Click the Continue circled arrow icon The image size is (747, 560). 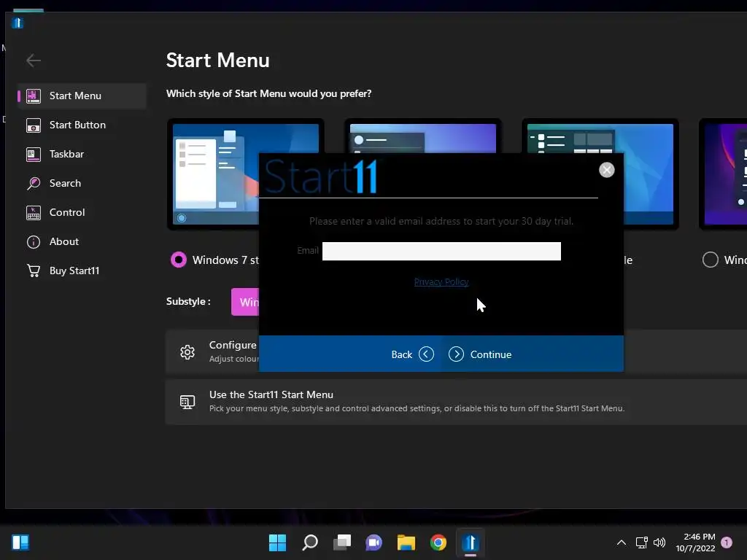coord(456,354)
